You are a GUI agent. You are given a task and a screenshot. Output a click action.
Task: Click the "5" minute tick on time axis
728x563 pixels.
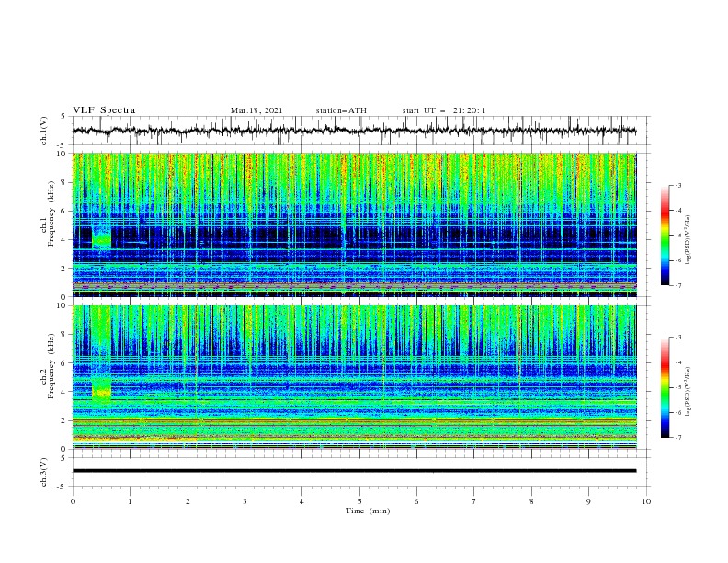tap(359, 501)
